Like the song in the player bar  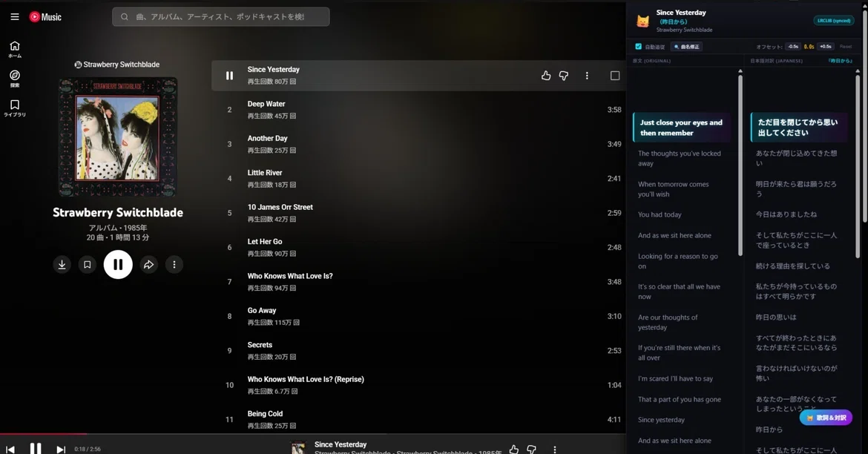[x=514, y=449]
